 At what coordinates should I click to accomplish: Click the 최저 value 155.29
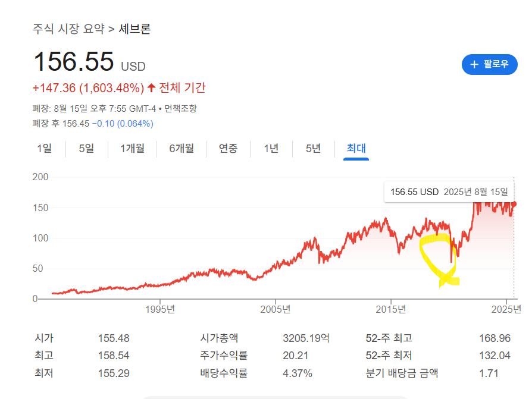click(x=114, y=373)
